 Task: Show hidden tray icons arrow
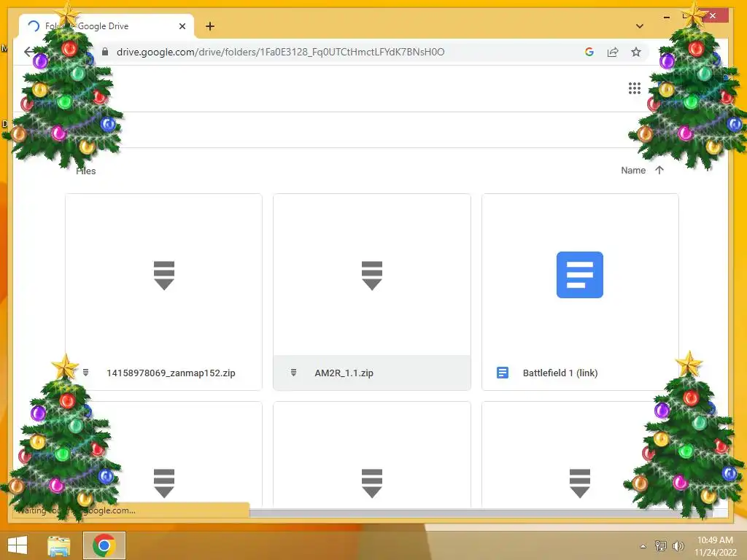point(643,546)
